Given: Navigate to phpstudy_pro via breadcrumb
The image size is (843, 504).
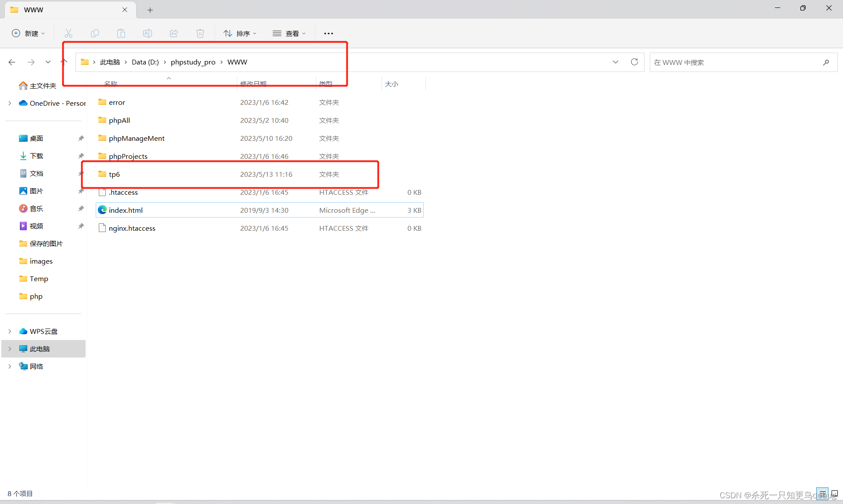Looking at the screenshot, I should (193, 62).
